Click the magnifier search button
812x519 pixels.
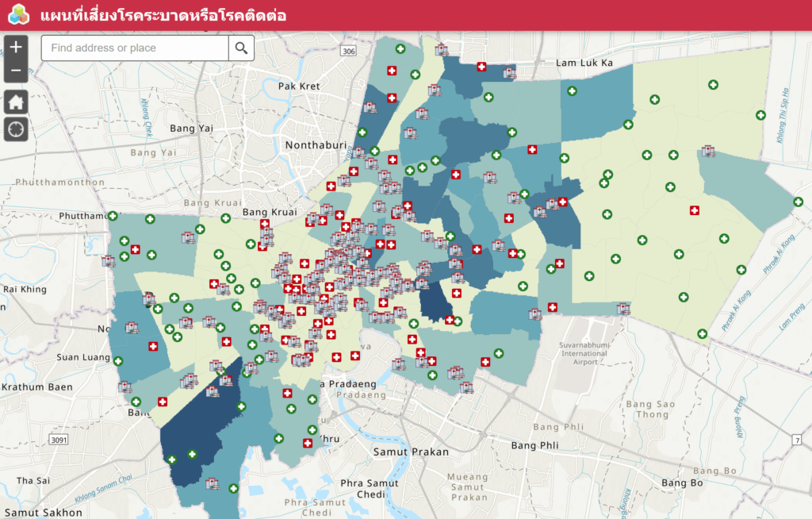[x=241, y=48]
